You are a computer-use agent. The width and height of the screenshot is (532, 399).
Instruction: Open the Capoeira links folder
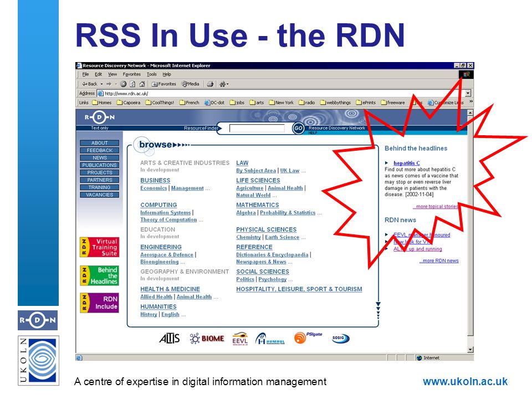click(x=128, y=103)
